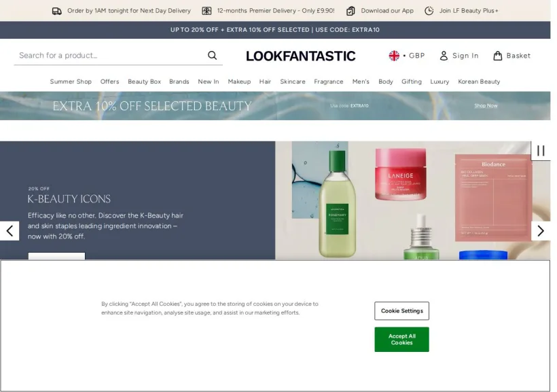The height and width of the screenshot is (392, 557).
Task: Click Download our App link
Action: tap(387, 11)
